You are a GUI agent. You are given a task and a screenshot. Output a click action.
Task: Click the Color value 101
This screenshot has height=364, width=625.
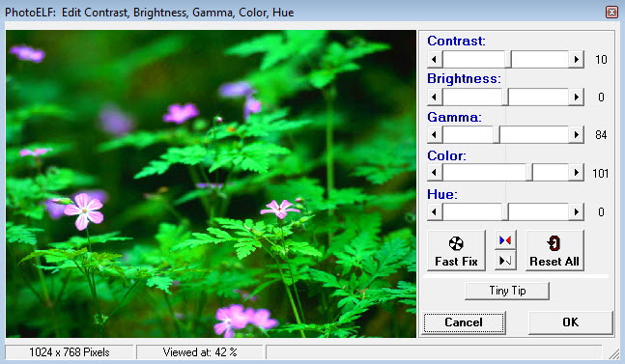(x=600, y=173)
